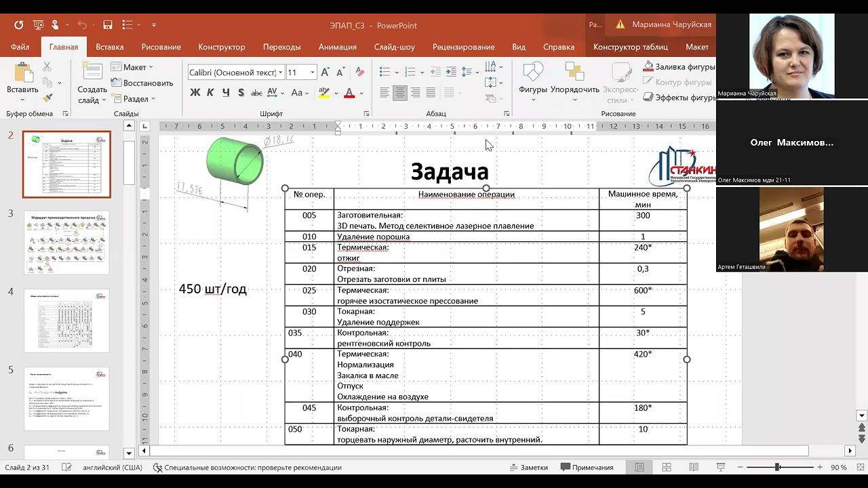Switch to Reading view icon

[x=694, y=468]
